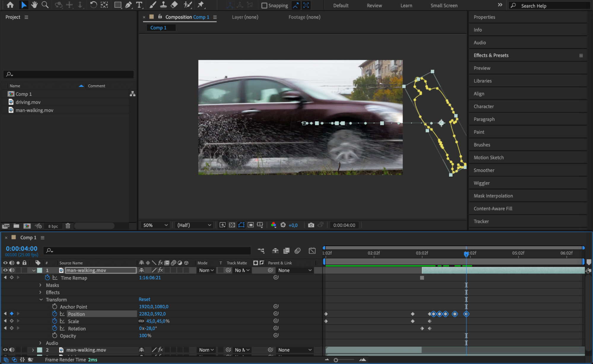
Task: Open the Tracker panel
Action: [481, 221]
